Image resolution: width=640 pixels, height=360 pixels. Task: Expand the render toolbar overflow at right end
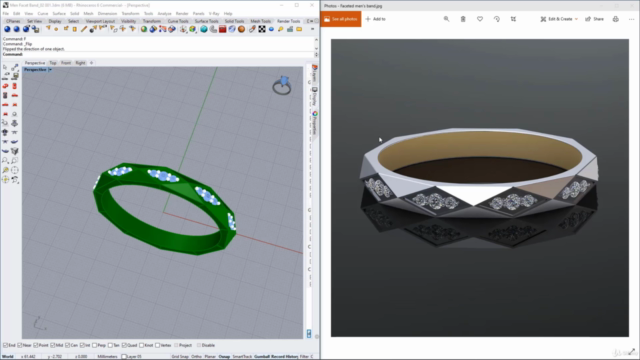point(312,29)
